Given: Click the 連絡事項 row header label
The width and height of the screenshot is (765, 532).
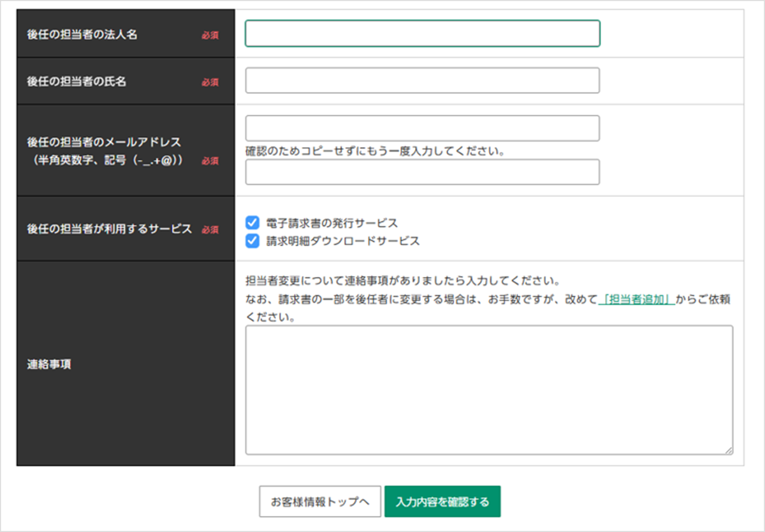Looking at the screenshot, I should (48, 364).
